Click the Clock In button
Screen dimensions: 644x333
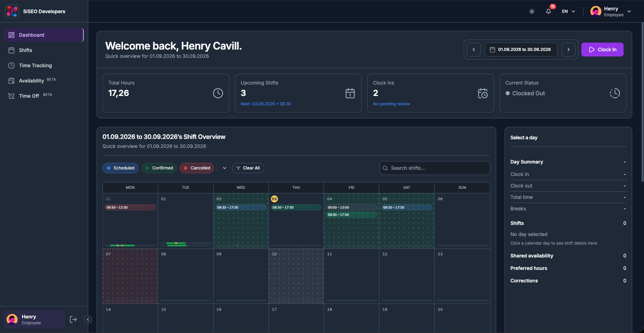click(x=602, y=50)
